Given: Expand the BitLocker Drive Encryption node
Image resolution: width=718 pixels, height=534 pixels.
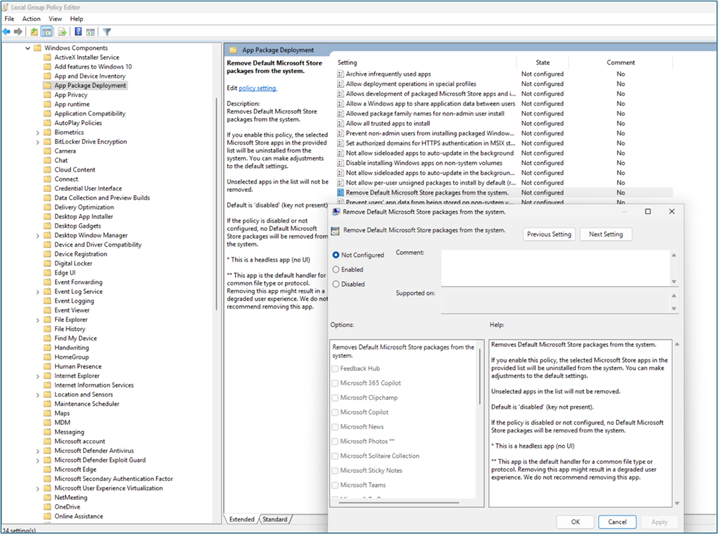Looking at the screenshot, I should [x=38, y=142].
